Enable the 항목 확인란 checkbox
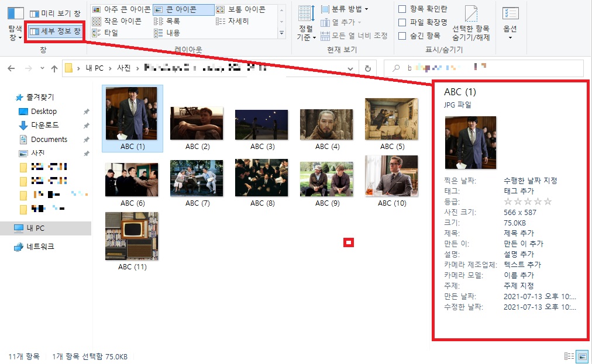 pos(402,9)
